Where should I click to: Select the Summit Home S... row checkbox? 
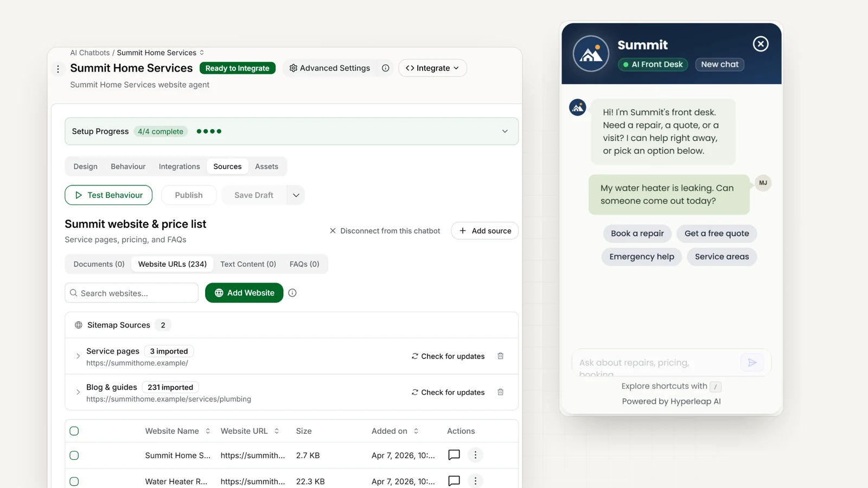tap(74, 455)
